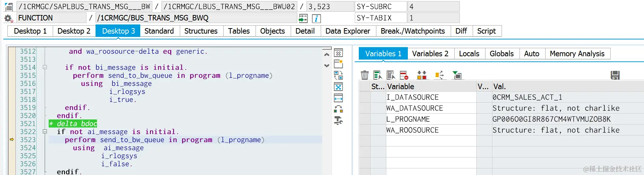Switch to the Locals tab
644x175 pixels.
[469, 54]
